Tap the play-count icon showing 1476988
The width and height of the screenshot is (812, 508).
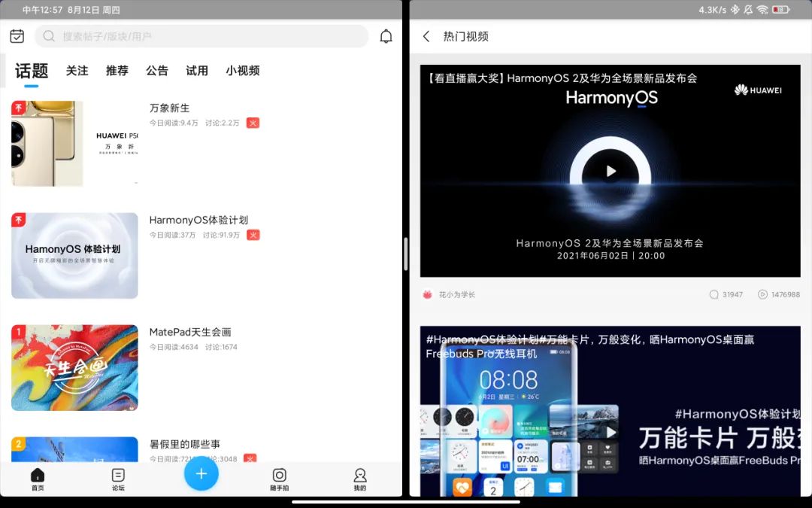click(x=762, y=294)
